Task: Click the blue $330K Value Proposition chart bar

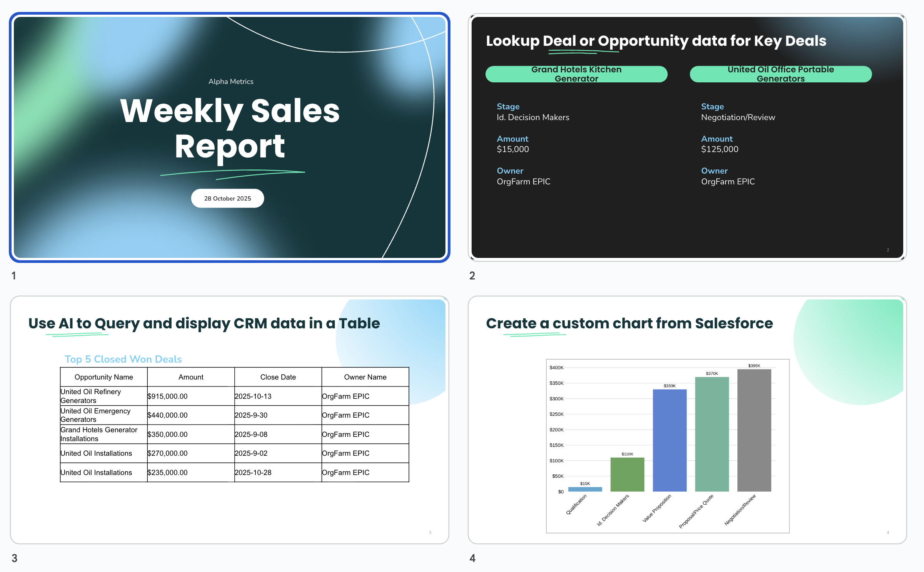Action: (x=669, y=440)
